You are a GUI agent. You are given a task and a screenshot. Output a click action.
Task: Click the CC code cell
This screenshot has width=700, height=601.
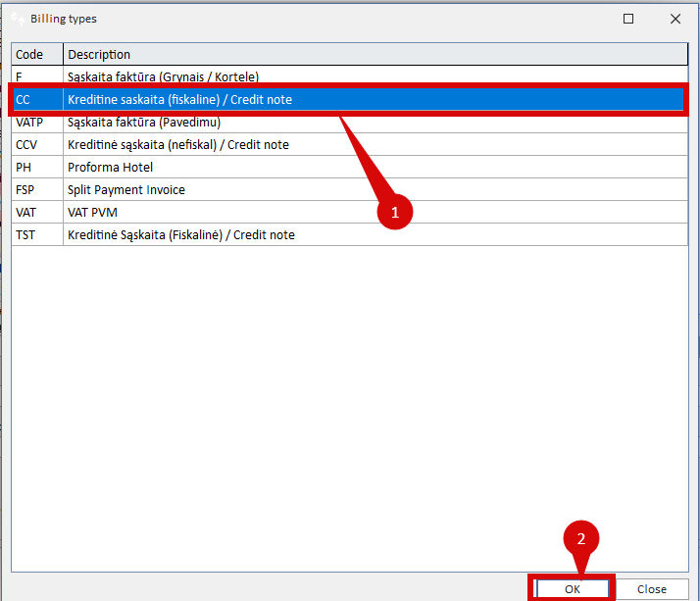(37, 99)
